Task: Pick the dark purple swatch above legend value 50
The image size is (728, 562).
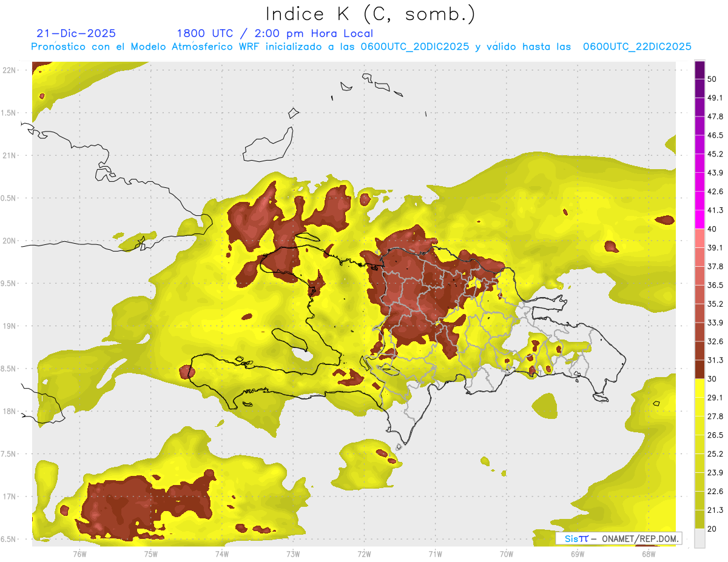Action: (x=700, y=70)
